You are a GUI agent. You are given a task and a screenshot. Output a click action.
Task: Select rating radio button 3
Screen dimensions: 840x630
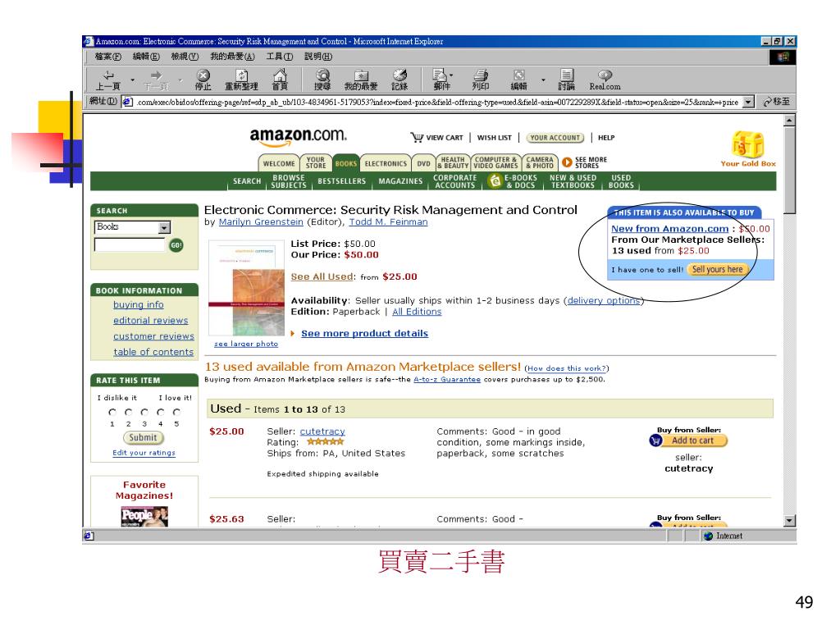coord(144,412)
